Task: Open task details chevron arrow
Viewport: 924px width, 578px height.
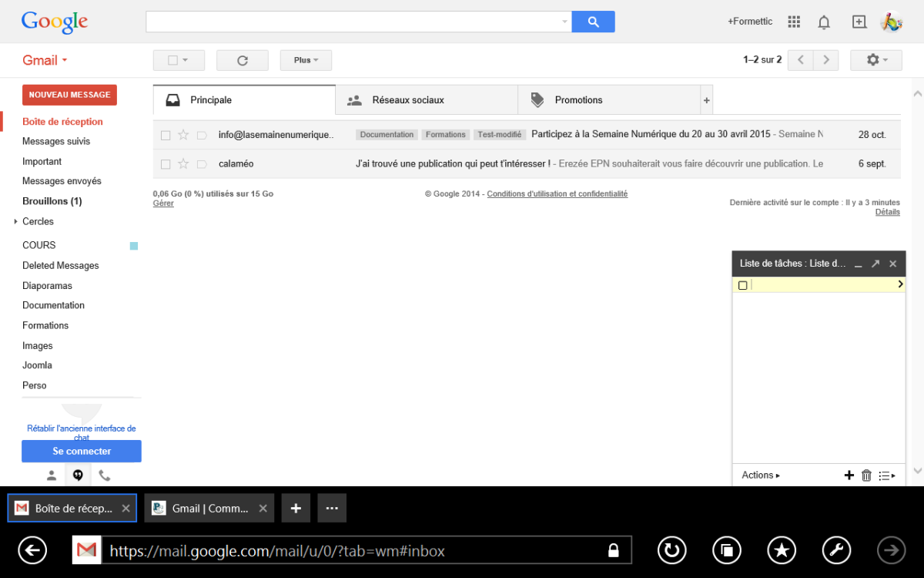Action: 900,285
